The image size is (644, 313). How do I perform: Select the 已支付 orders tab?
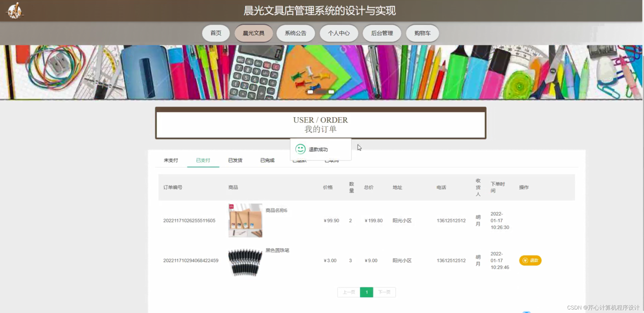(203, 160)
